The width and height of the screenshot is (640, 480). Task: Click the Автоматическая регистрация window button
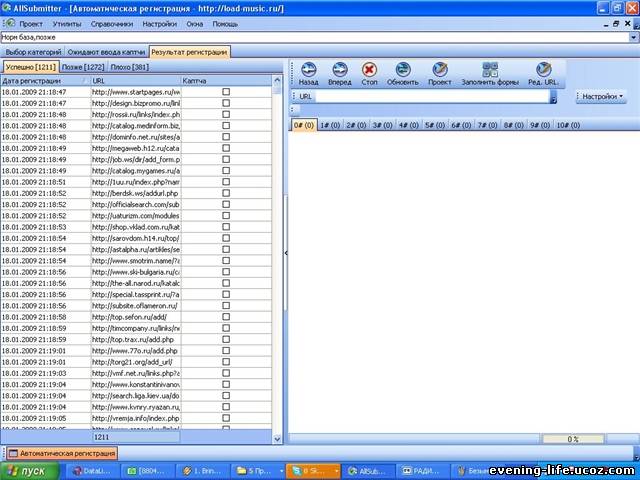pos(62,453)
